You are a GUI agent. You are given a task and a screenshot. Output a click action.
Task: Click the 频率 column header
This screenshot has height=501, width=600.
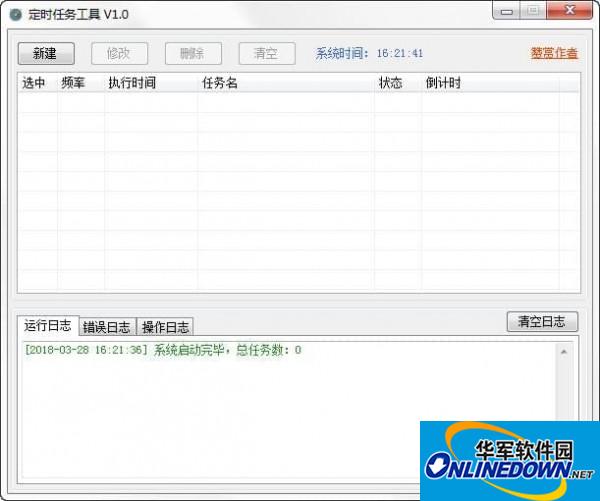tap(81, 83)
